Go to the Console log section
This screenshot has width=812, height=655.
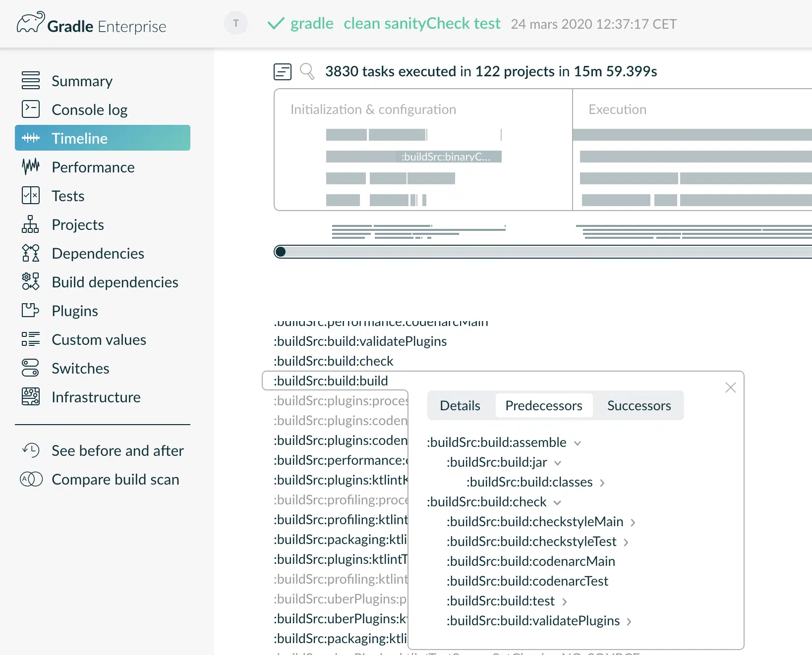(90, 109)
